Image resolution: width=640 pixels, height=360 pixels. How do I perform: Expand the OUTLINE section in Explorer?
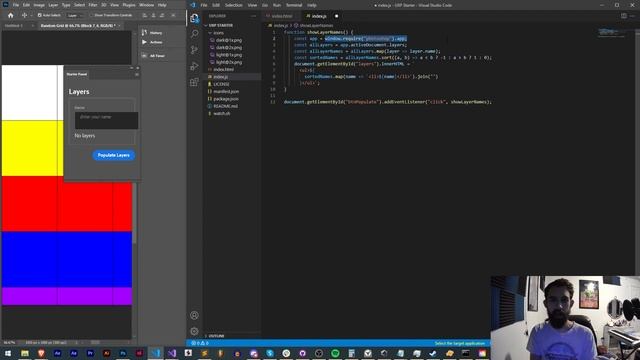[x=216, y=336]
